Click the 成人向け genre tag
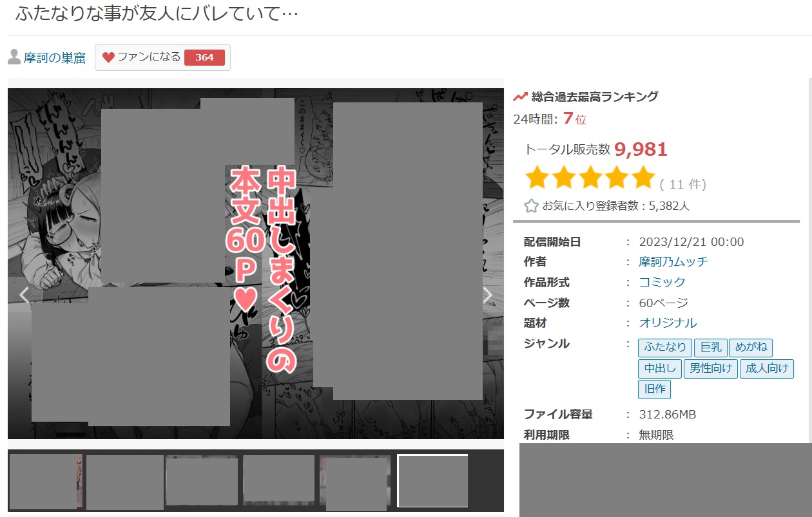Viewport: 812px width, 517px height. [x=767, y=368]
